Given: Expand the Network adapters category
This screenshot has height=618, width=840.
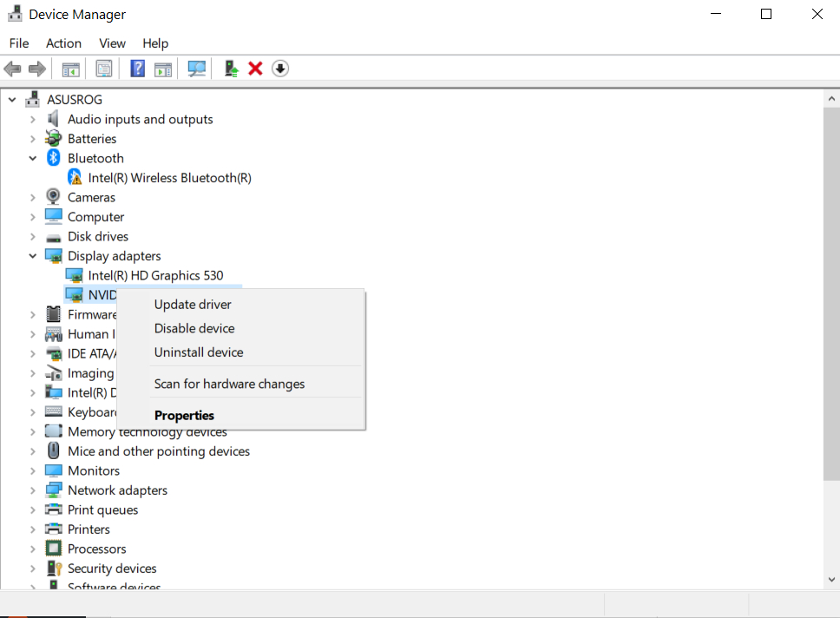Looking at the screenshot, I should click(x=33, y=490).
